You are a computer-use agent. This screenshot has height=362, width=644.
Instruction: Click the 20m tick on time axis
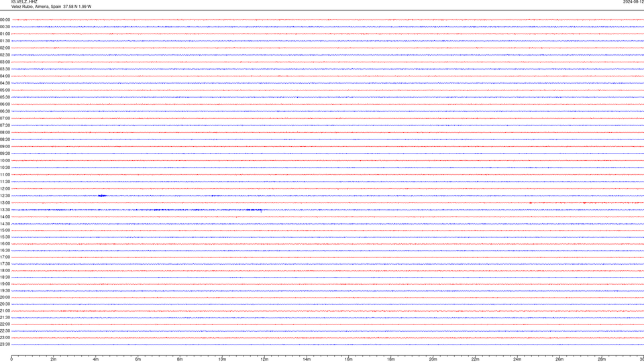(433, 359)
